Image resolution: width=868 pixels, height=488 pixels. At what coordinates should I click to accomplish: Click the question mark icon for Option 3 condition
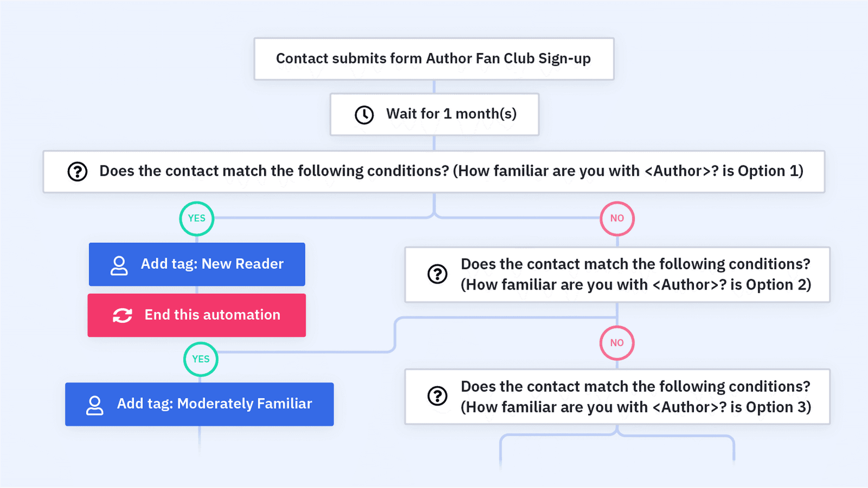(x=437, y=396)
